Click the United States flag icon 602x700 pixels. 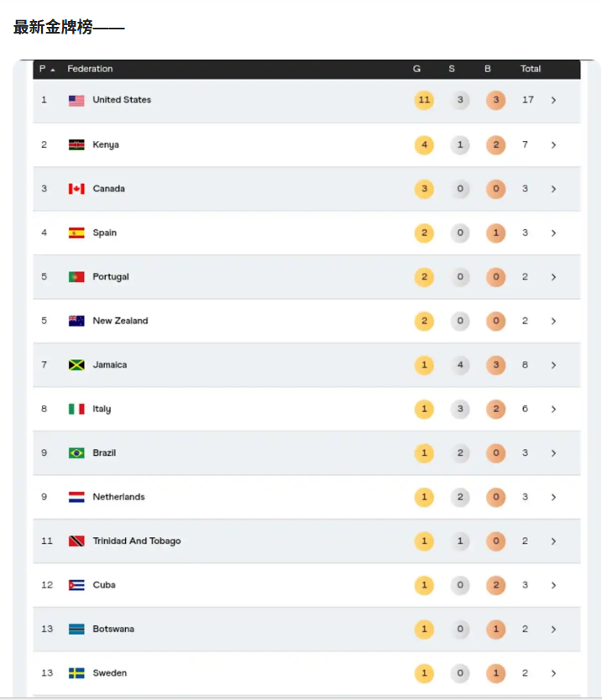76,101
